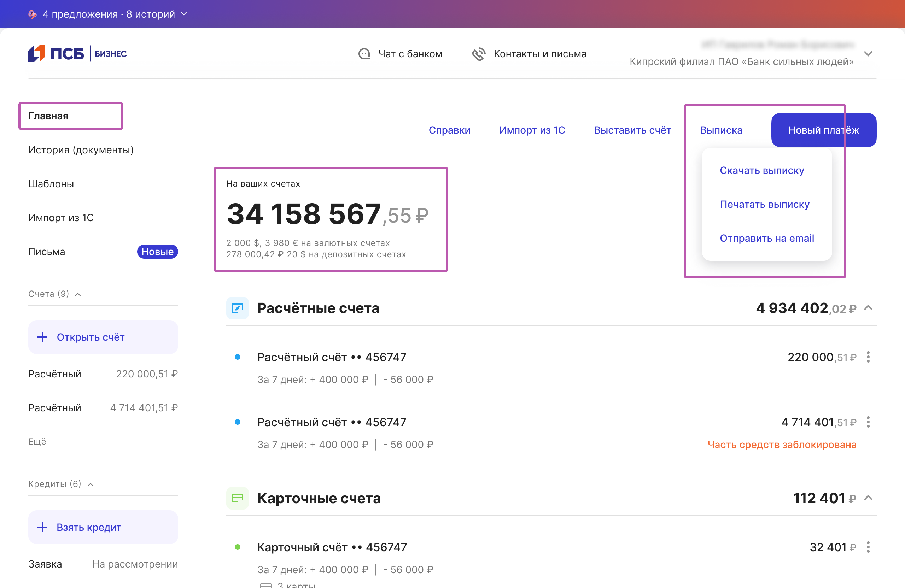The image size is (905, 588).
Task: Click the PSB Business logo
Action: click(x=77, y=54)
